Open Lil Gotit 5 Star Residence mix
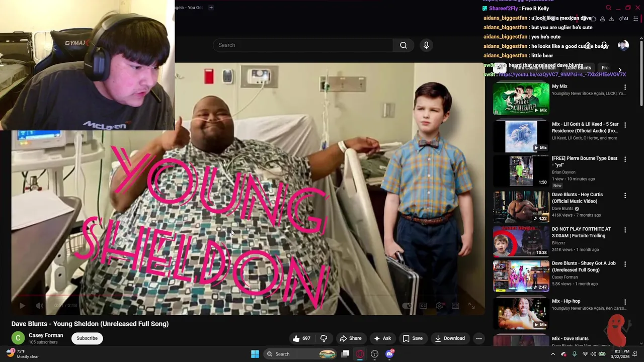Screen dimensions: 644x362 (521, 136)
